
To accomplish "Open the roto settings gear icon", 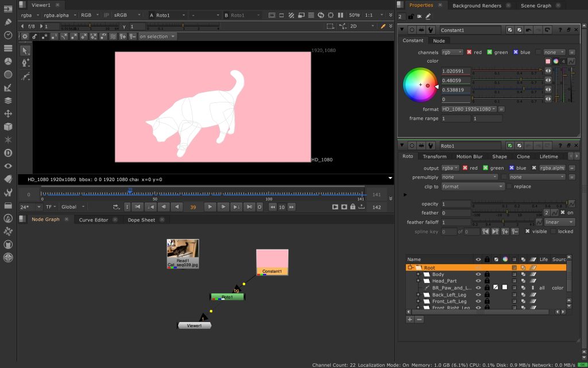I will click(25, 36).
